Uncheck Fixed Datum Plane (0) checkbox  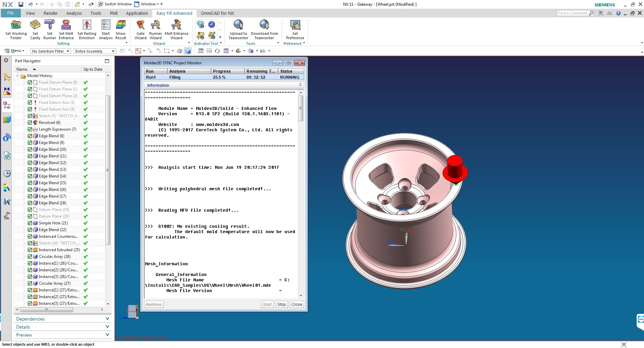coord(30,82)
